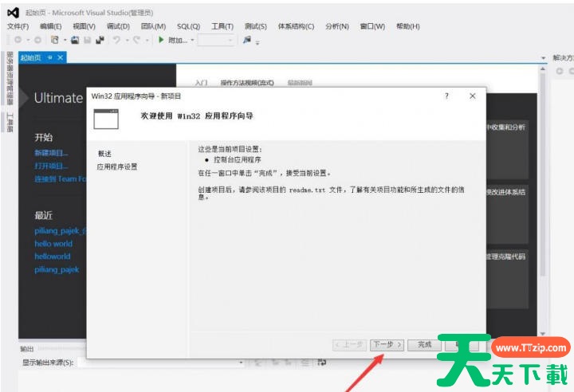Toggle word wrap icon in Output panel

click(322, 363)
